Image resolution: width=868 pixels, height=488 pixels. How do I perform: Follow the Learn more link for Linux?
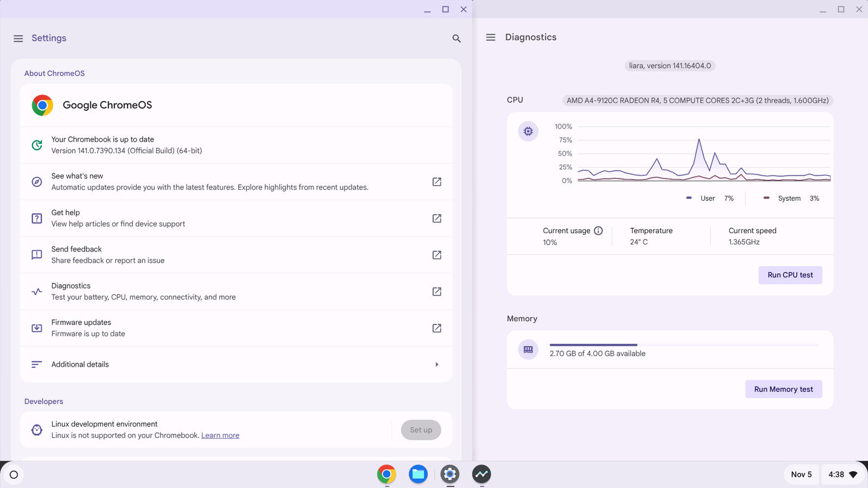tap(220, 435)
